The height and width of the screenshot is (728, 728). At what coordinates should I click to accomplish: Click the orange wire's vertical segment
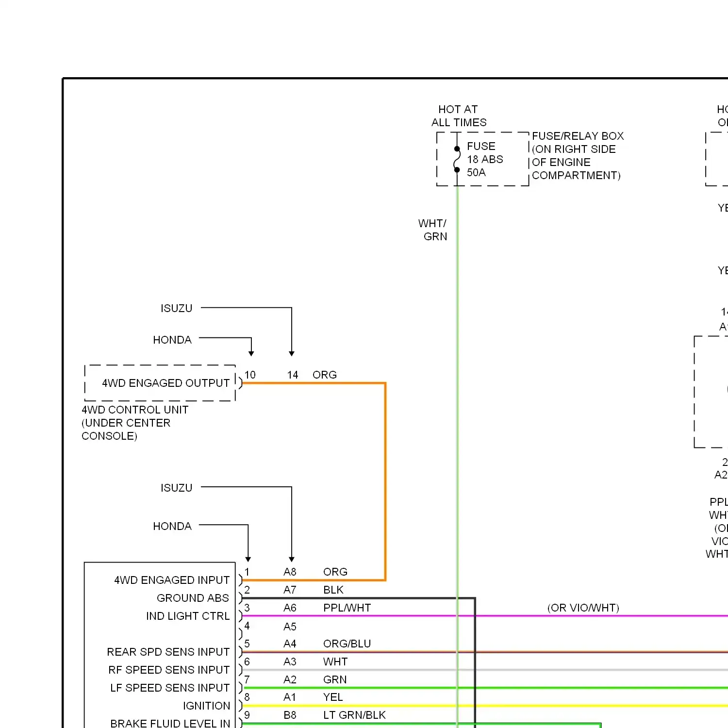coord(385,480)
